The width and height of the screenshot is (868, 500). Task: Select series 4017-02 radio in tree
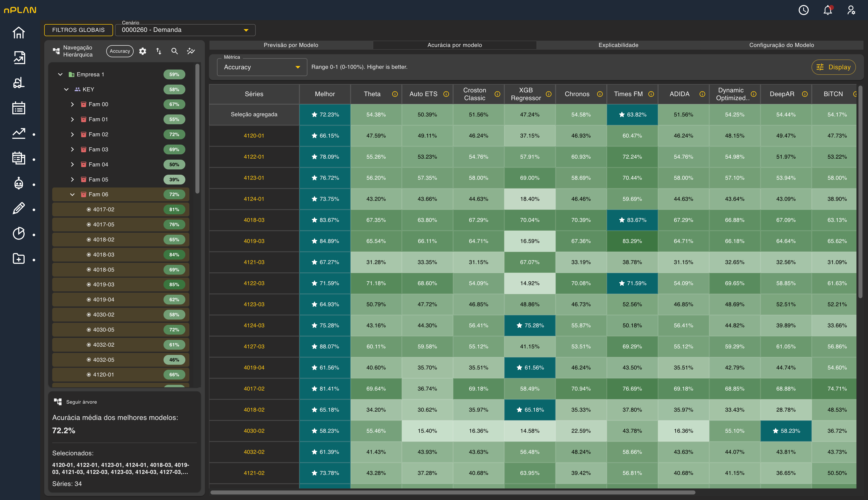click(x=89, y=210)
